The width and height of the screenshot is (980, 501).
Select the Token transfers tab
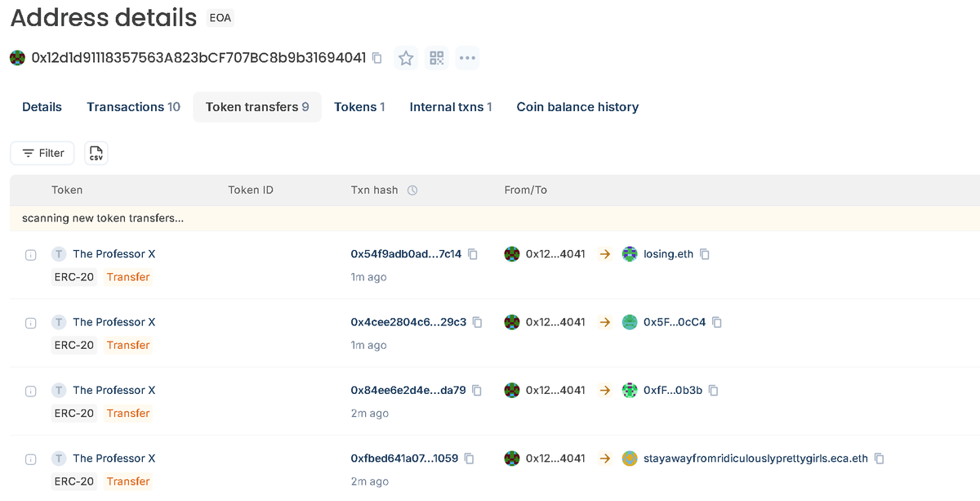[x=257, y=107]
